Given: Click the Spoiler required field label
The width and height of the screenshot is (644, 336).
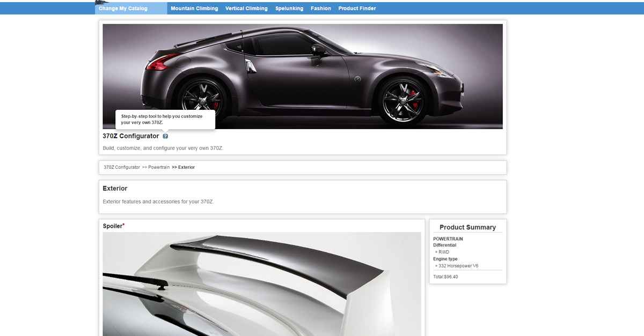Looking at the screenshot, I should click(113, 226).
